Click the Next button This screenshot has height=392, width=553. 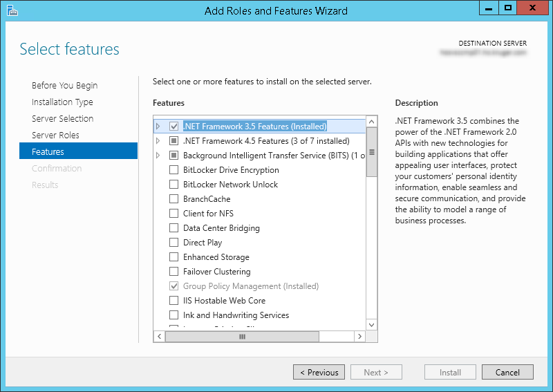[x=376, y=372]
